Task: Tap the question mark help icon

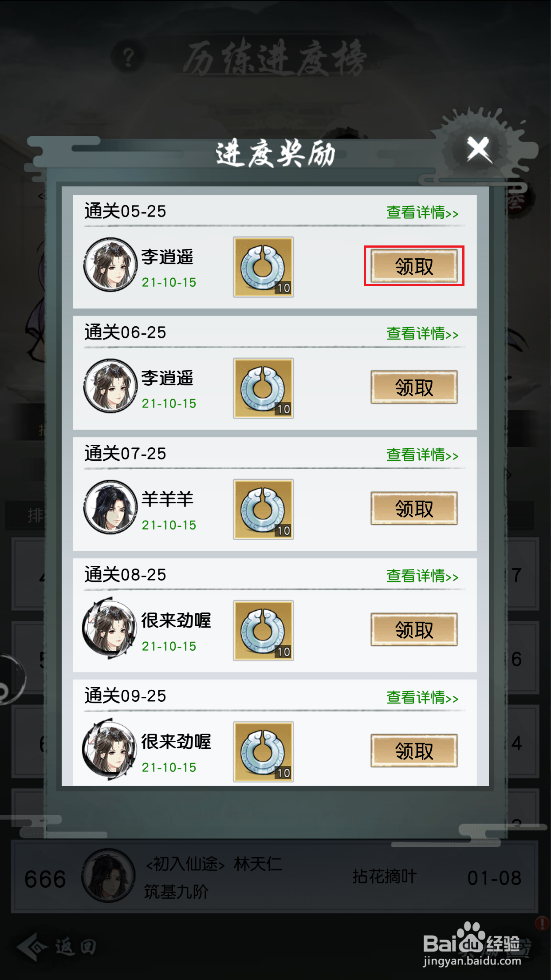Action: point(128,57)
